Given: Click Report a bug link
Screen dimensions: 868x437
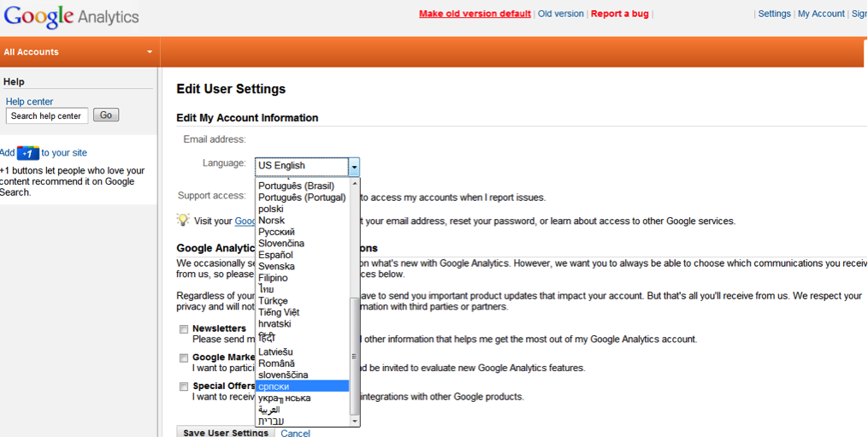Looking at the screenshot, I should click(619, 14).
